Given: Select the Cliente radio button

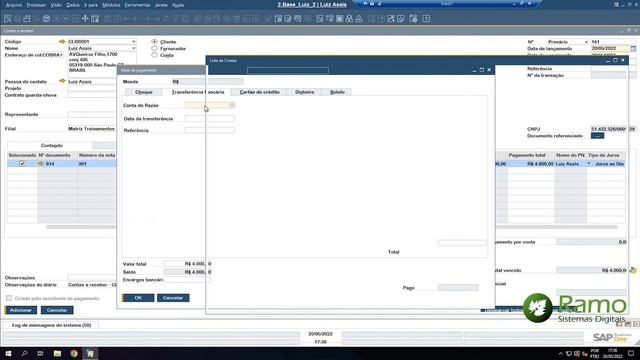Looking at the screenshot, I should click(x=154, y=42).
